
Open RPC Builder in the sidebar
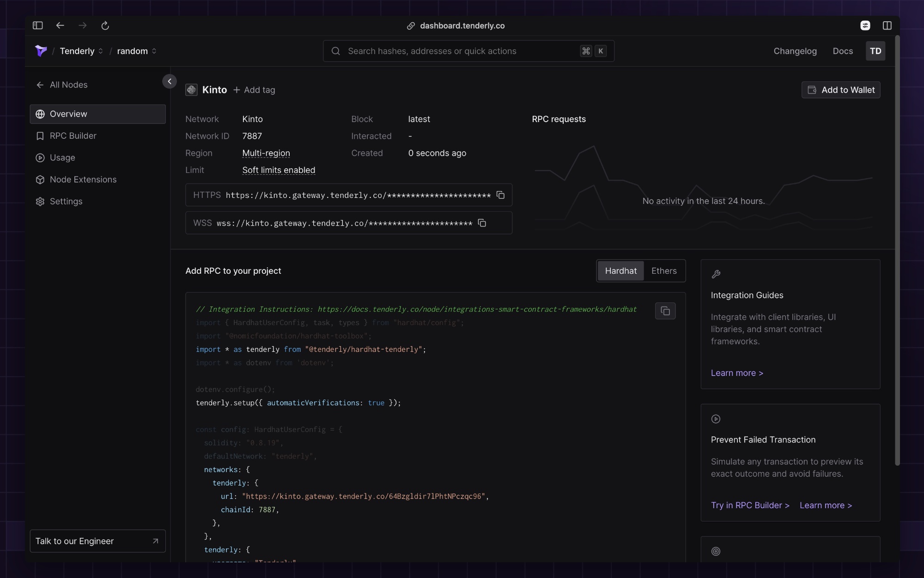[x=97, y=135]
